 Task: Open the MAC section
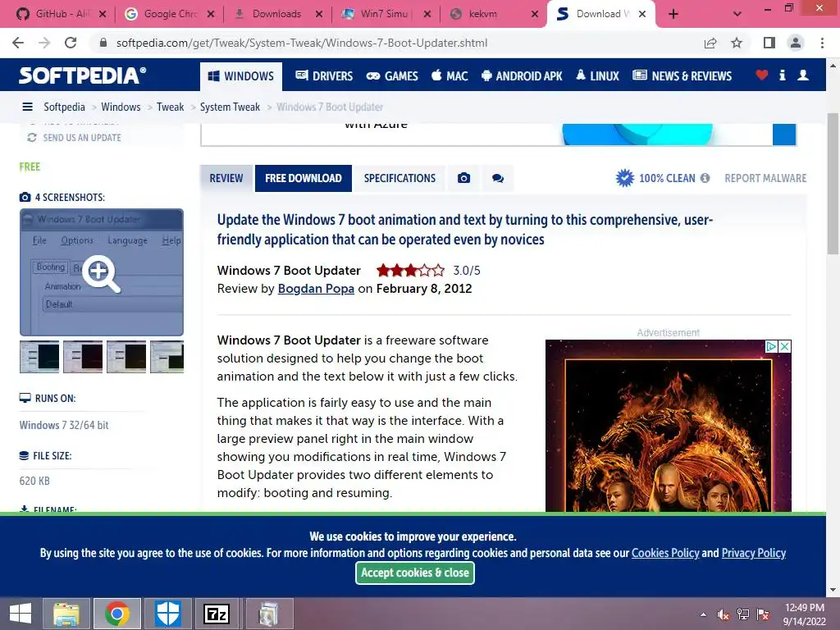[x=450, y=76]
